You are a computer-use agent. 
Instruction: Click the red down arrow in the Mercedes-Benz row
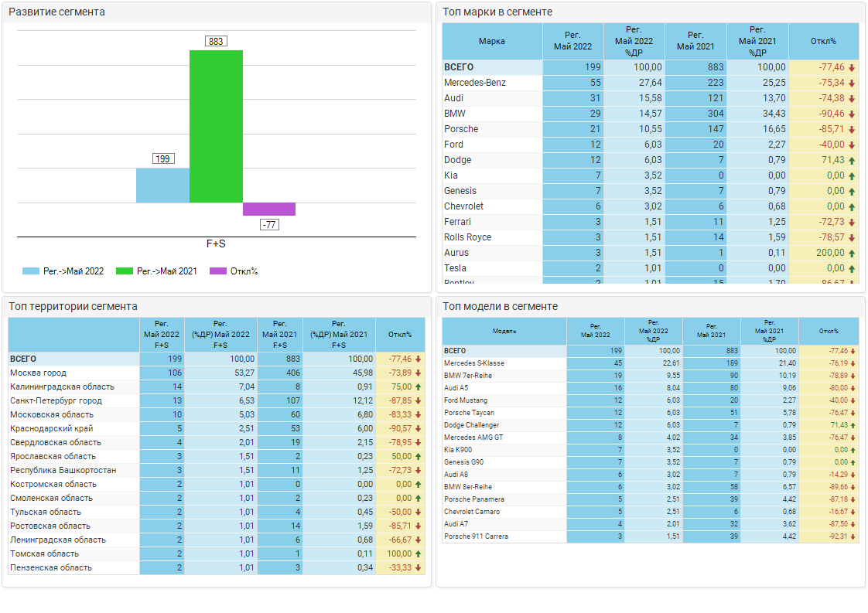click(852, 83)
